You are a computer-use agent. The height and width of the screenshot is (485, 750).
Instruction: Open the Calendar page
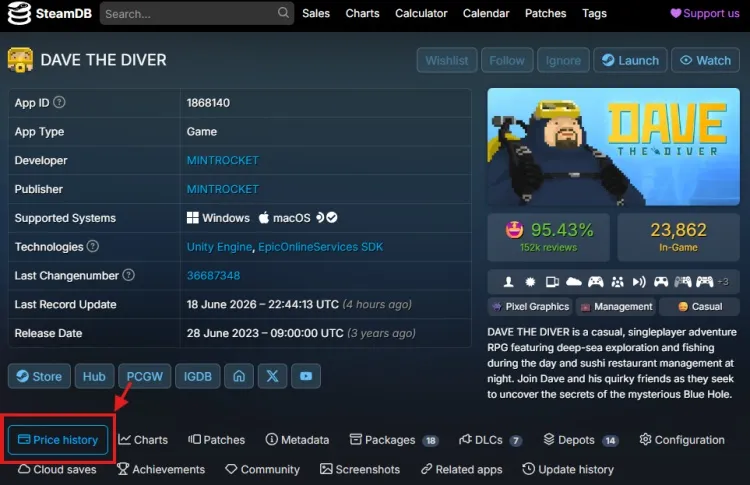pos(486,13)
